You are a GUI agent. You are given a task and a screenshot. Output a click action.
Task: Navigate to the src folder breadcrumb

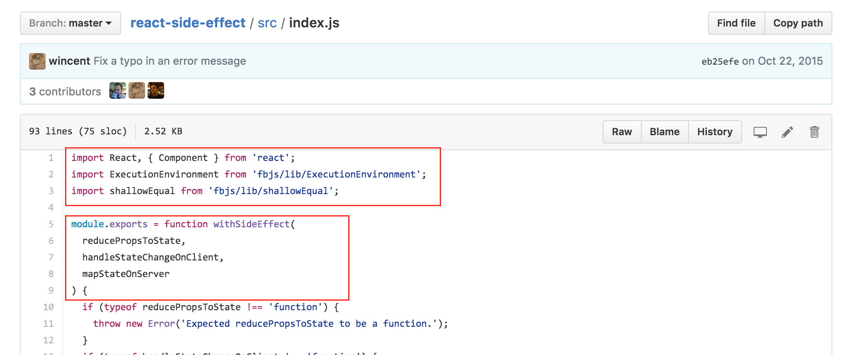tap(267, 23)
